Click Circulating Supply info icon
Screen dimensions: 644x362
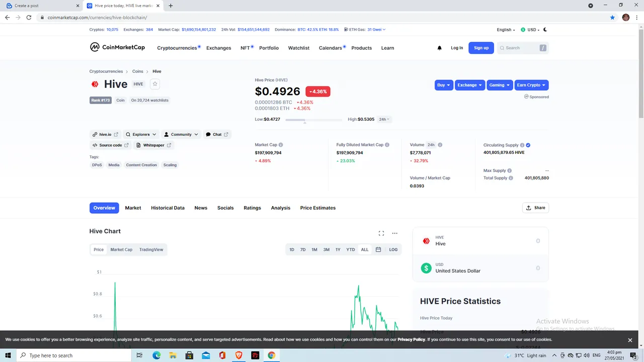522,145
